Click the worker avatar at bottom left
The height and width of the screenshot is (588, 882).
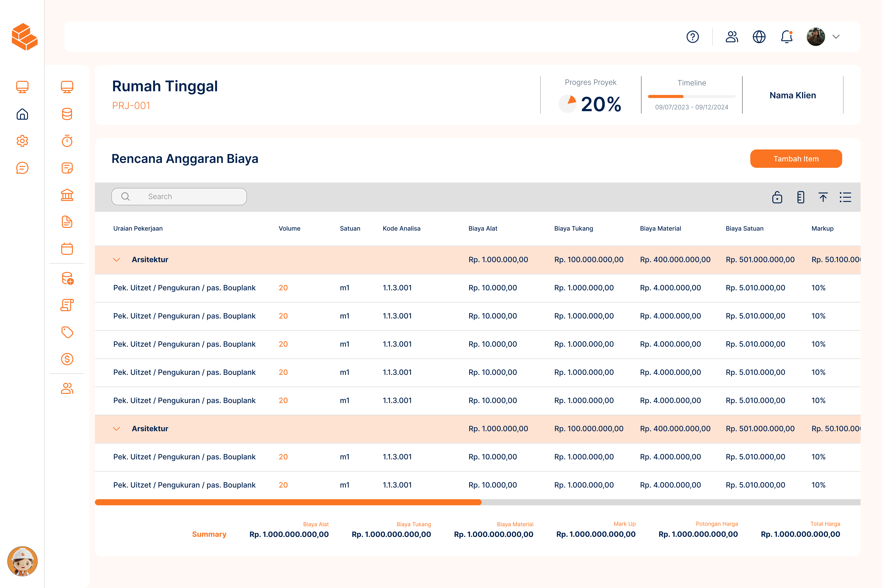23,561
